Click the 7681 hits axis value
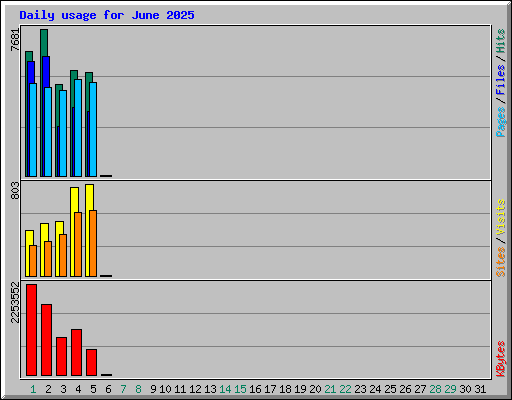This screenshot has width=512, height=400. click(15, 40)
